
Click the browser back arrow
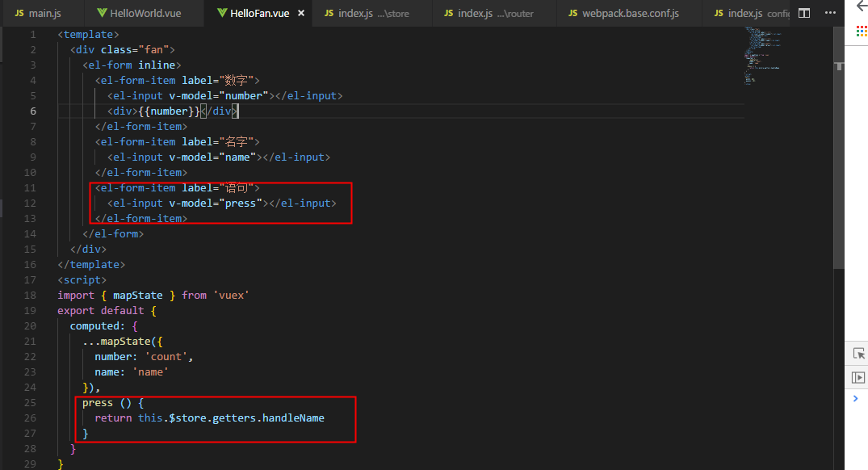click(862, 6)
